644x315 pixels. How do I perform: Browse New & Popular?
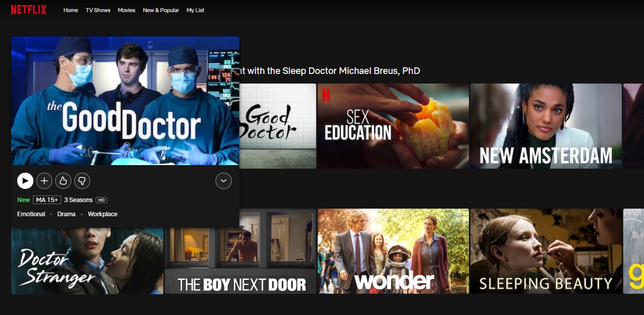[x=161, y=10]
